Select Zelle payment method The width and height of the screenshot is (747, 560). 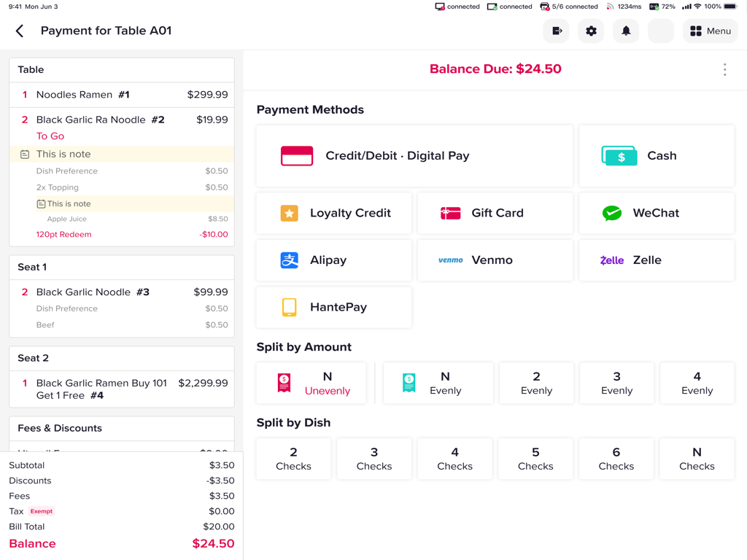[x=656, y=260]
